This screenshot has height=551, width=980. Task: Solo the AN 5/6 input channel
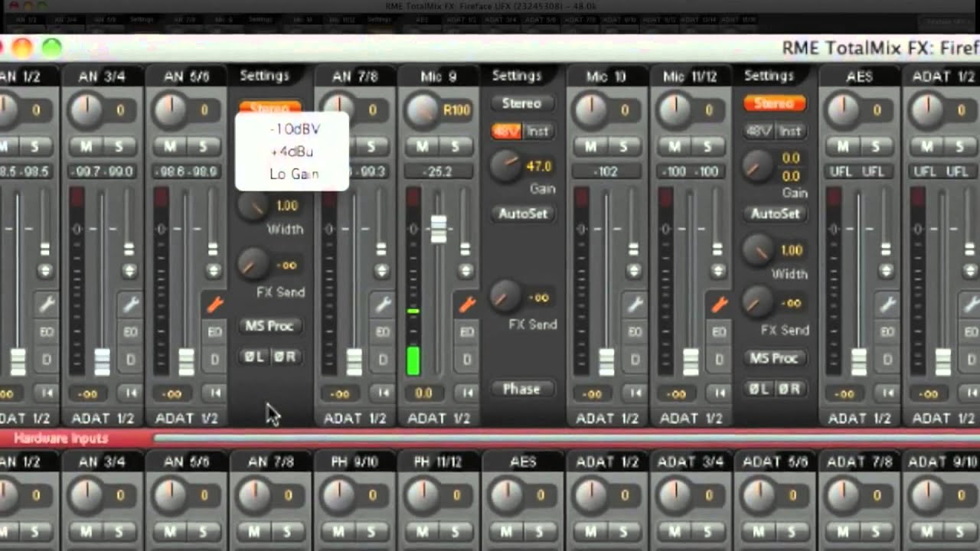(203, 146)
